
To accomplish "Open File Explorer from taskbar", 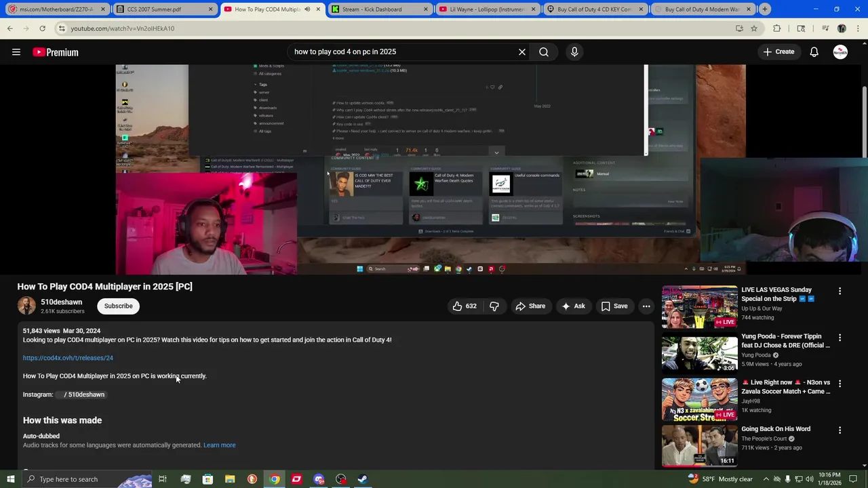I will tap(230, 479).
